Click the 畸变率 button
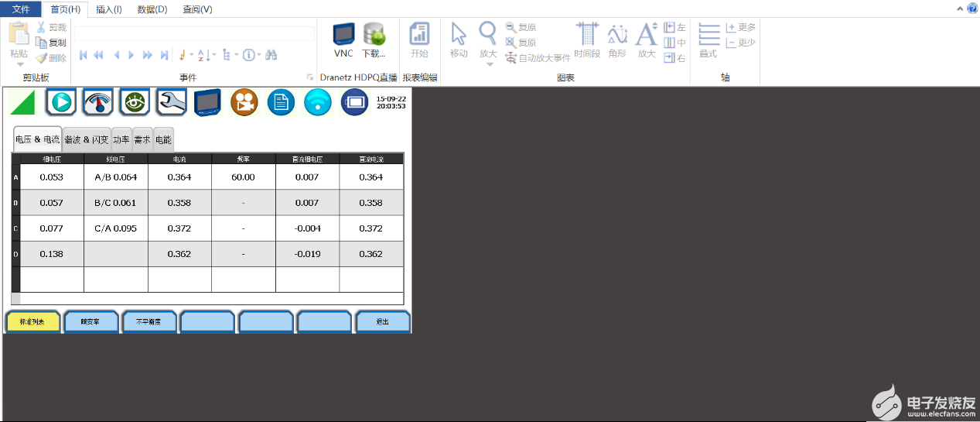 tap(91, 321)
